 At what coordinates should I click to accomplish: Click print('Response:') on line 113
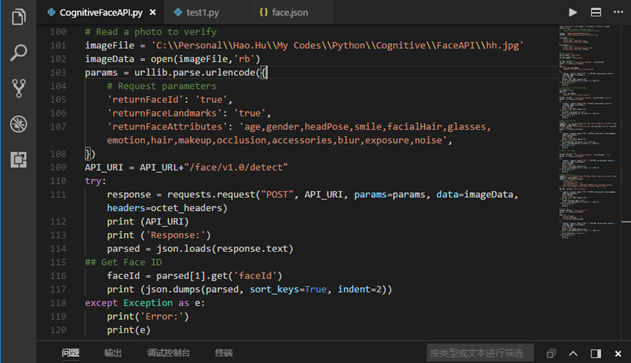[x=159, y=235]
